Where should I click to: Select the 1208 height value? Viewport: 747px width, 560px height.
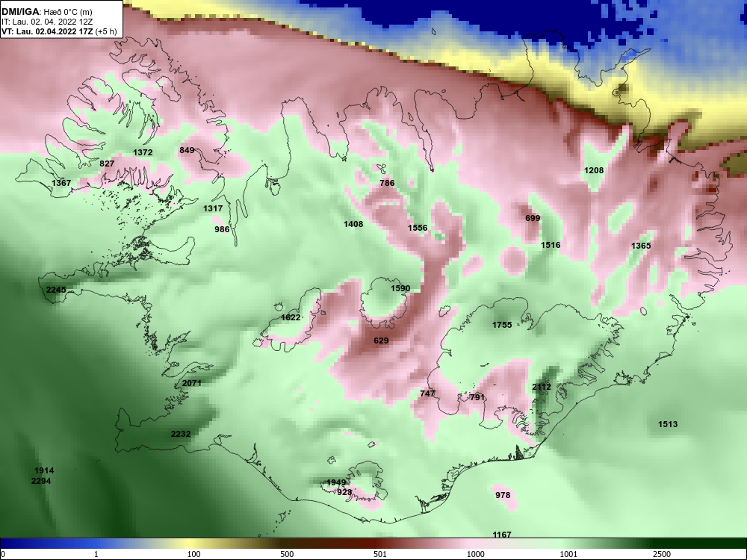594,170
